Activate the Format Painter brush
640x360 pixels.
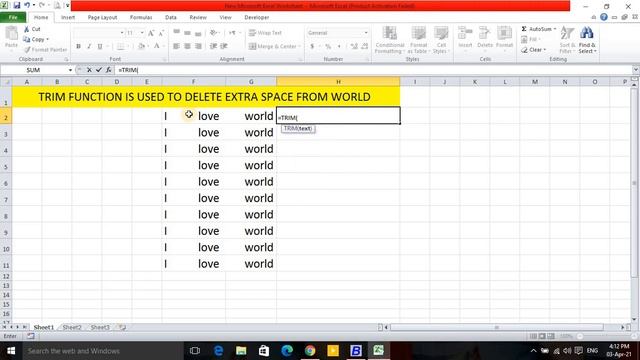[45, 49]
